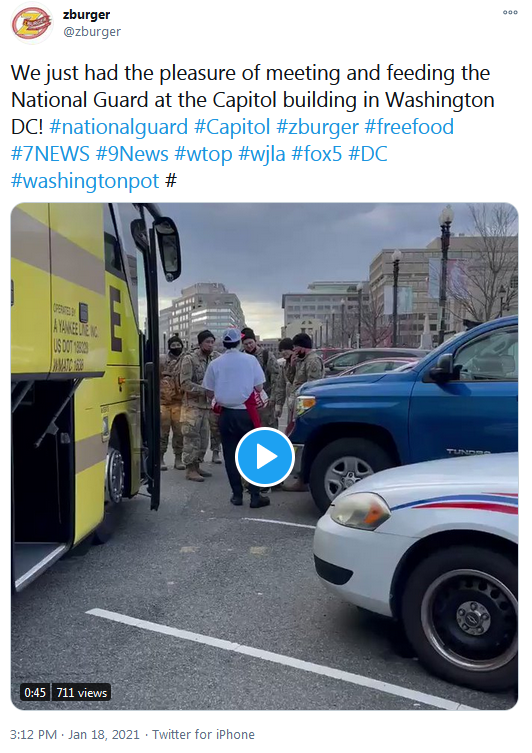Open the #nationalguard hashtag
Image resolution: width=532 pixels, height=753 pixels.
[119, 127]
